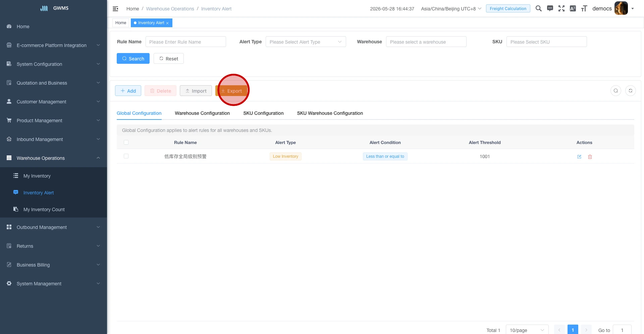Click the GWMS logo icon
Screen dimensions: 644x334
[44, 8]
